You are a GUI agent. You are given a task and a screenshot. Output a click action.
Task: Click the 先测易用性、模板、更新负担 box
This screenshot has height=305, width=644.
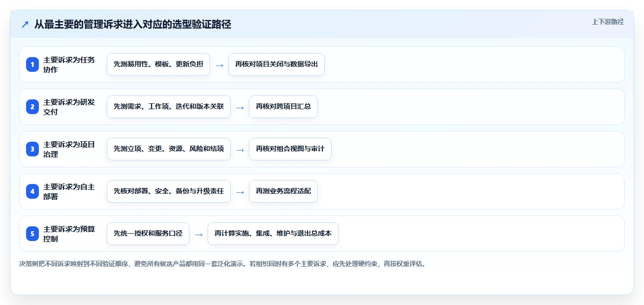point(158,64)
